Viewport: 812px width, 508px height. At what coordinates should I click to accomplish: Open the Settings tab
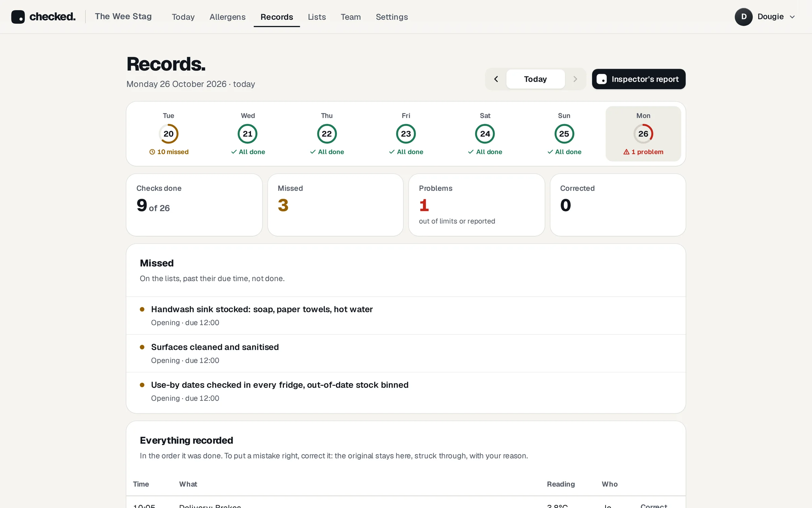tap(392, 17)
